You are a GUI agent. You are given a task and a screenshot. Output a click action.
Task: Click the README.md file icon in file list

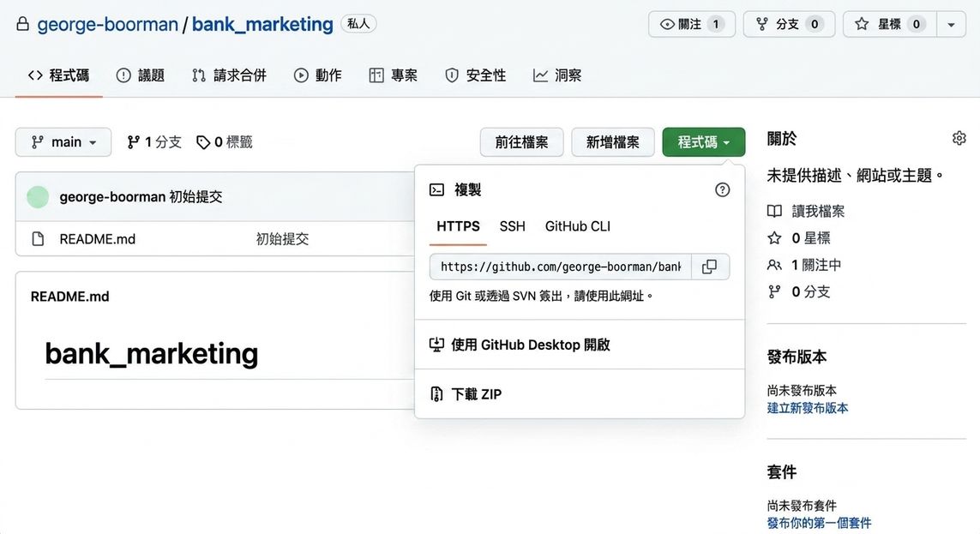pos(38,238)
